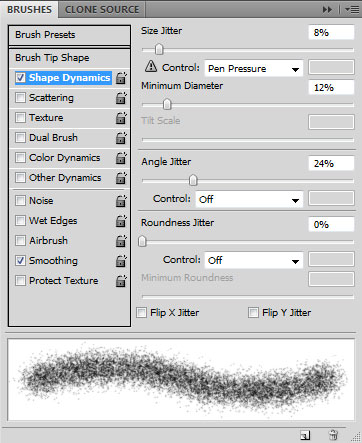The width and height of the screenshot is (362, 443).
Task: Click the lock icon beside Scattering
Action: [121, 98]
